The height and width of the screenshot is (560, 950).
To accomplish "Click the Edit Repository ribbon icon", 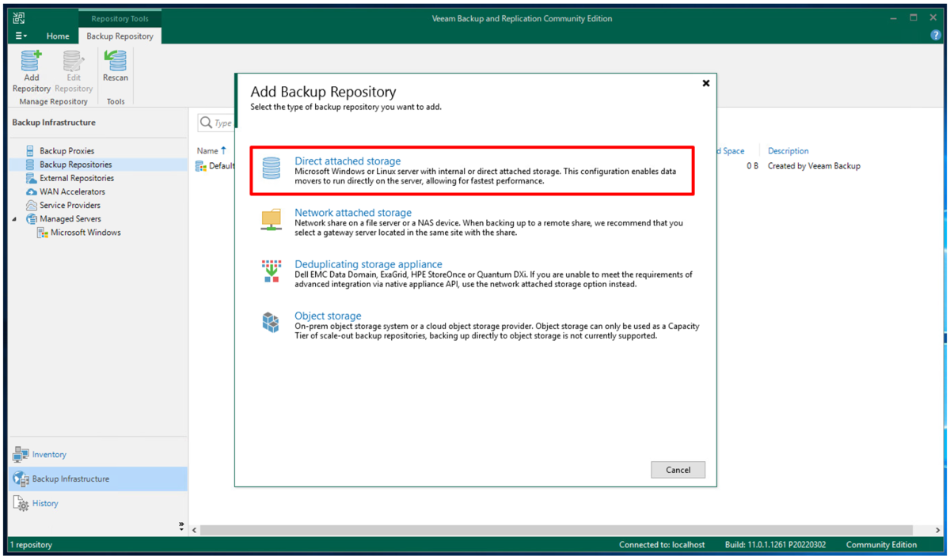I will (x=74, y=61).
